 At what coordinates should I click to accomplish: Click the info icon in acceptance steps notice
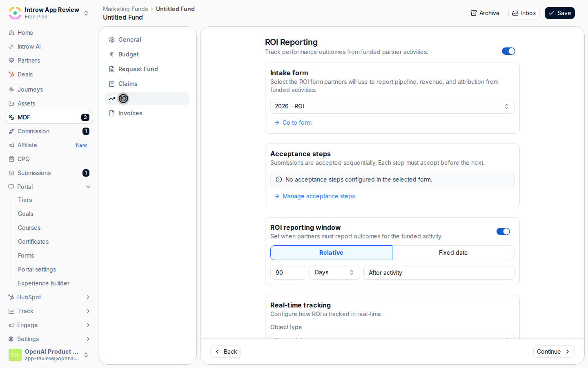pyautogui.click(x=279, y=180)
